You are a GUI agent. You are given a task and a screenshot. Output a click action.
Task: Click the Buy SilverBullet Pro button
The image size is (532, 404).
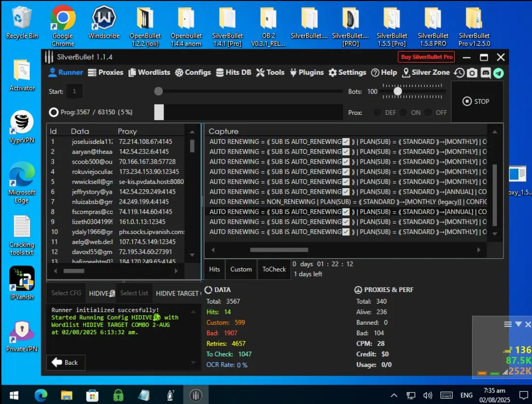coord(426,57)
